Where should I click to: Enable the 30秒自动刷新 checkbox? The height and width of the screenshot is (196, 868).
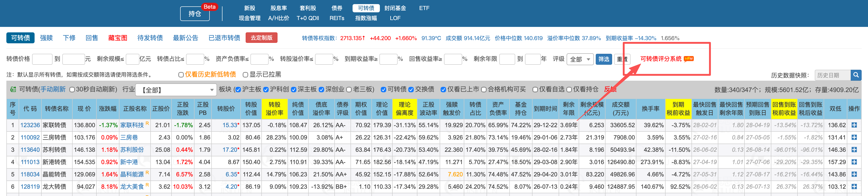[x=72, y=89]
